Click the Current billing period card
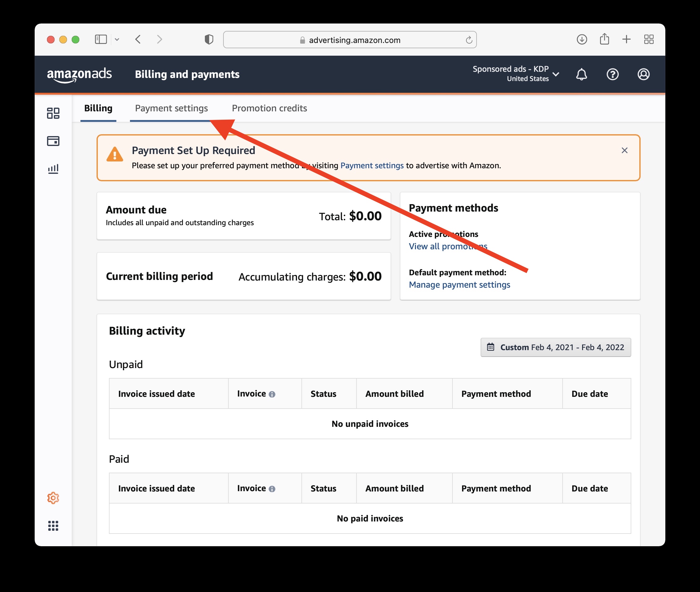 coord(244,276)
